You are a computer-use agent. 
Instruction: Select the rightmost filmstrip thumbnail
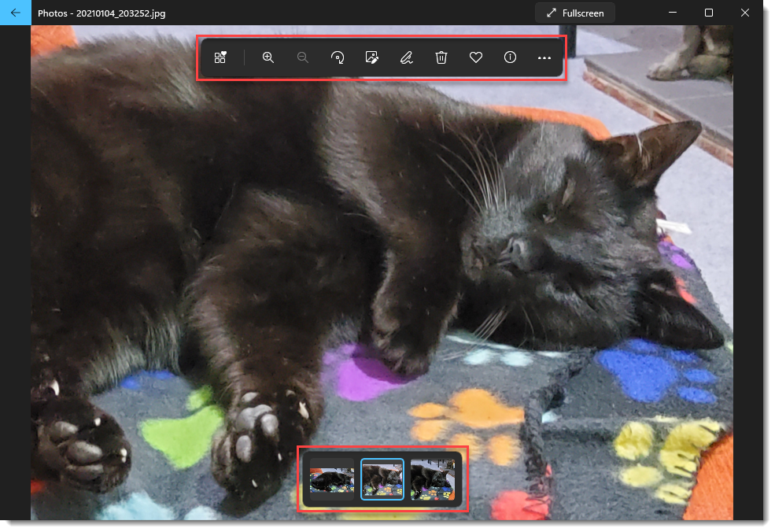pos(434,478)
